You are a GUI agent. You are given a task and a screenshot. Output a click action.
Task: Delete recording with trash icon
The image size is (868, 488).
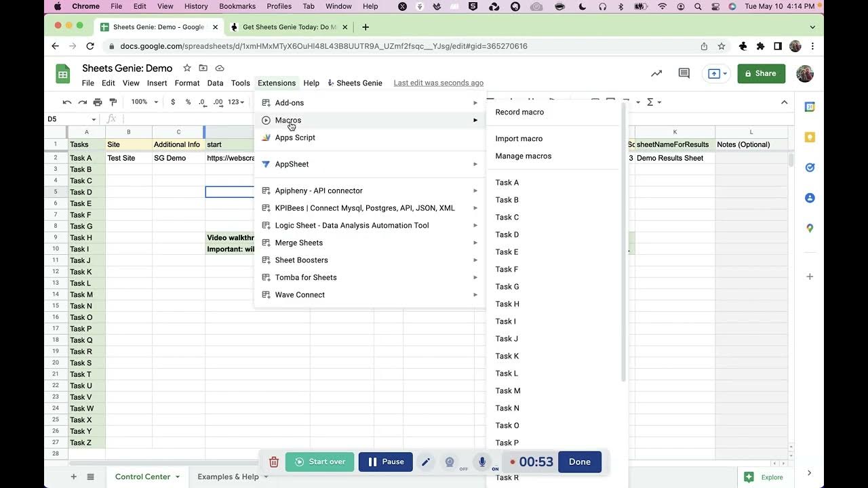click(x=274, y=462)
